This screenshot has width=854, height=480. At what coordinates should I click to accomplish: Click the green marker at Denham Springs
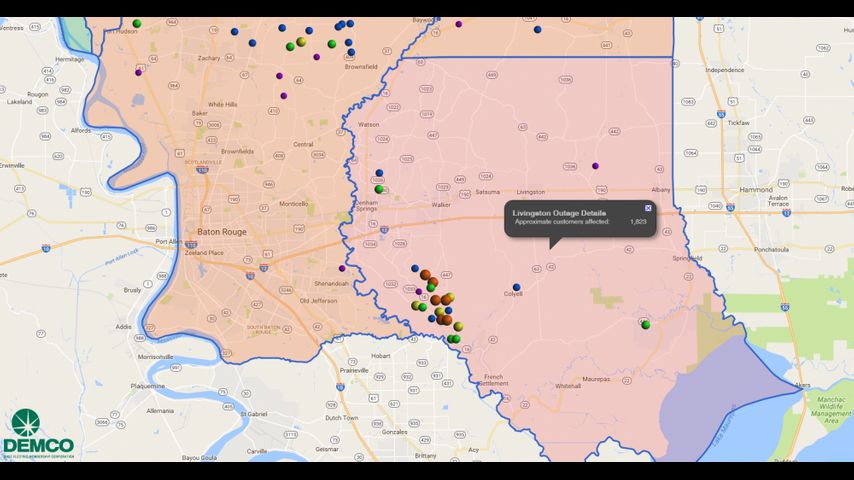click(379, 189)
